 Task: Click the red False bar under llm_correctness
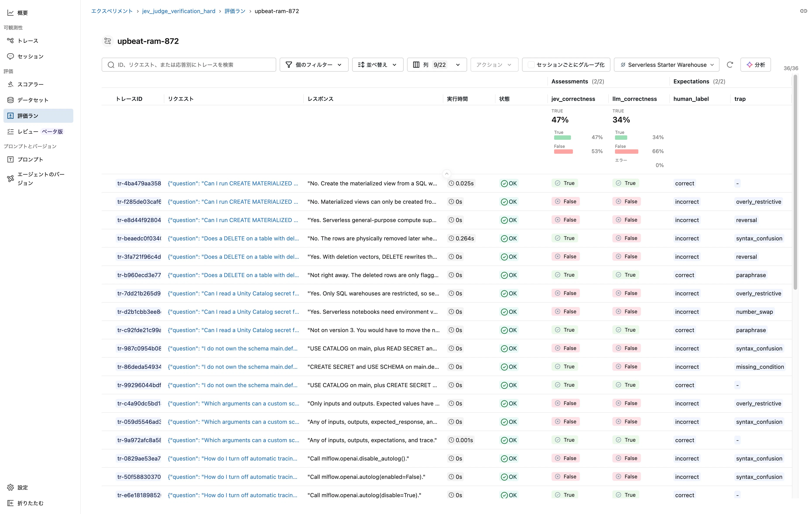(627, 152)
